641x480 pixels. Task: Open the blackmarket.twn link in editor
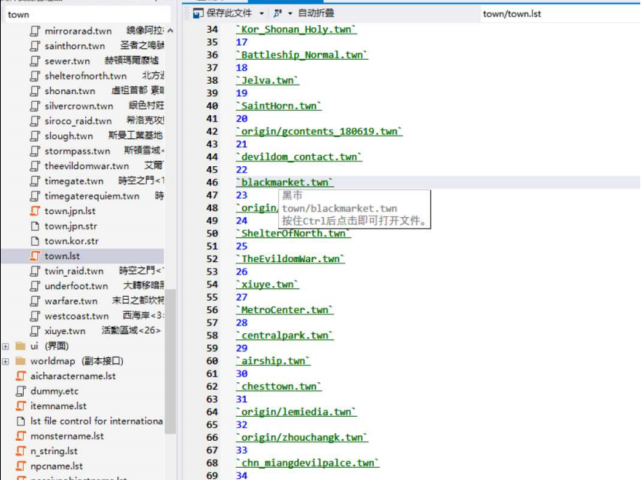(285, 183)
